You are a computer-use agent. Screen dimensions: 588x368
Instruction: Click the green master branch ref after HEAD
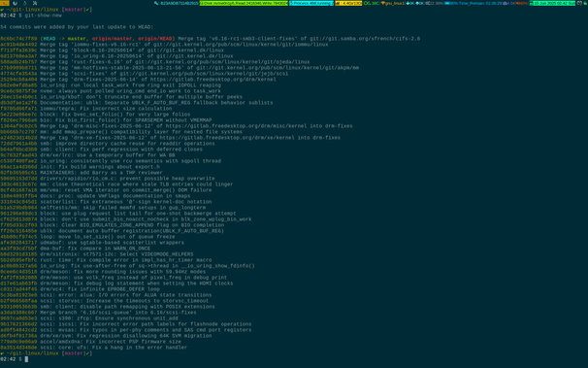coord(77,39)
